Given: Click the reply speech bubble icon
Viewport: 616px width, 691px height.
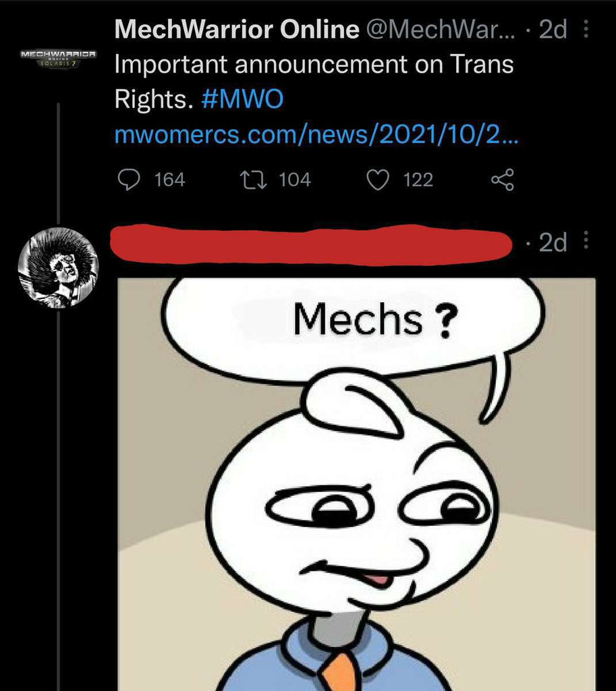Looking at the screenshot, I should 129,179.
